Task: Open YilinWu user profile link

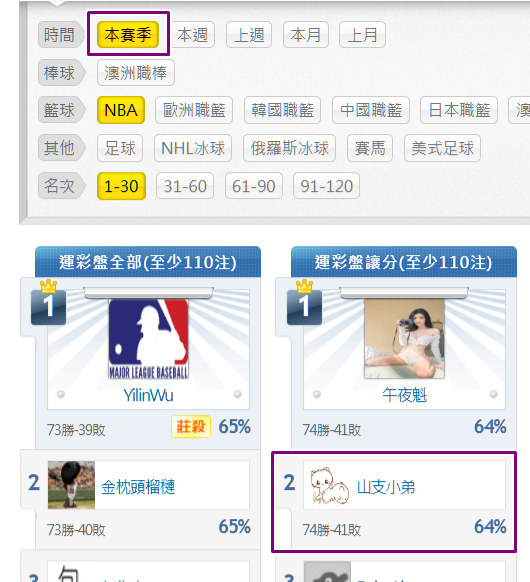Action: pos(148,395)
